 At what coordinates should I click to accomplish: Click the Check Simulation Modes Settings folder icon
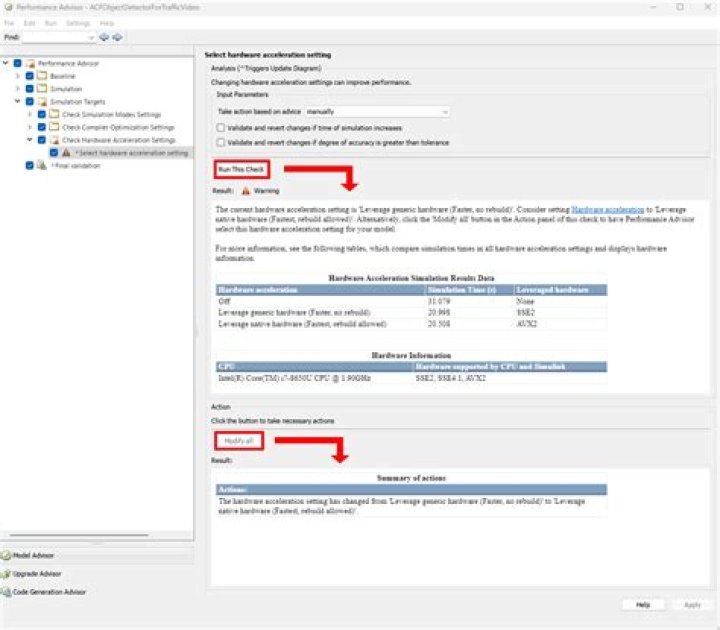54,114
